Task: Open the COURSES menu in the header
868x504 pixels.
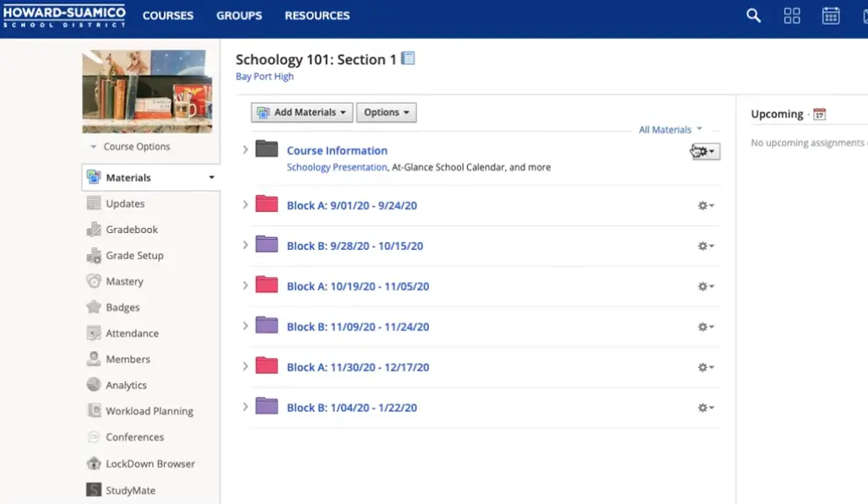Action: point(167,15)
